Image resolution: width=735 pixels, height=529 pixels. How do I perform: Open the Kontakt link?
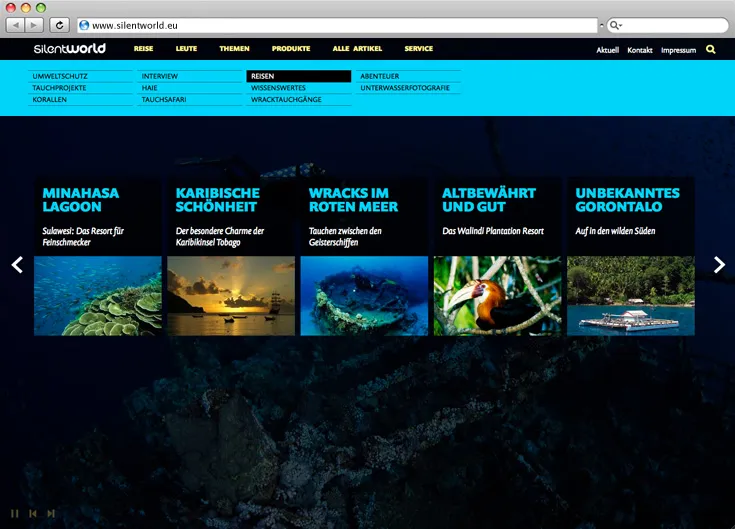[640, 50]
